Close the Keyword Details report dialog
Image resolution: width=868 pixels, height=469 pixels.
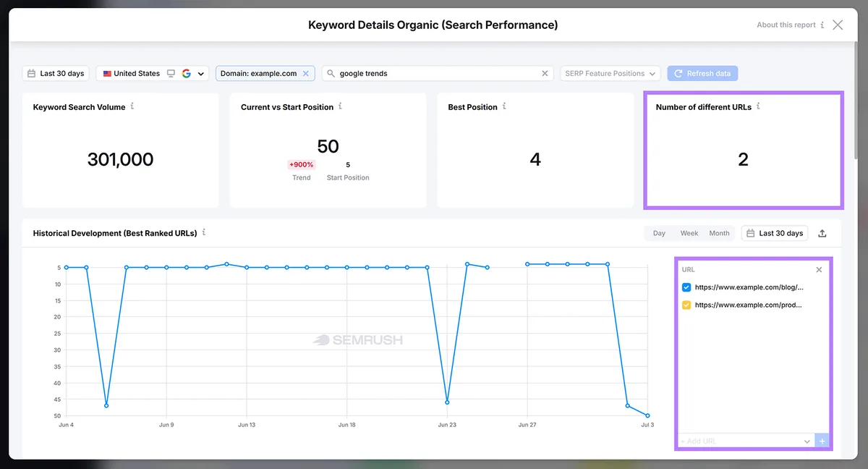[x=838, y=25]
